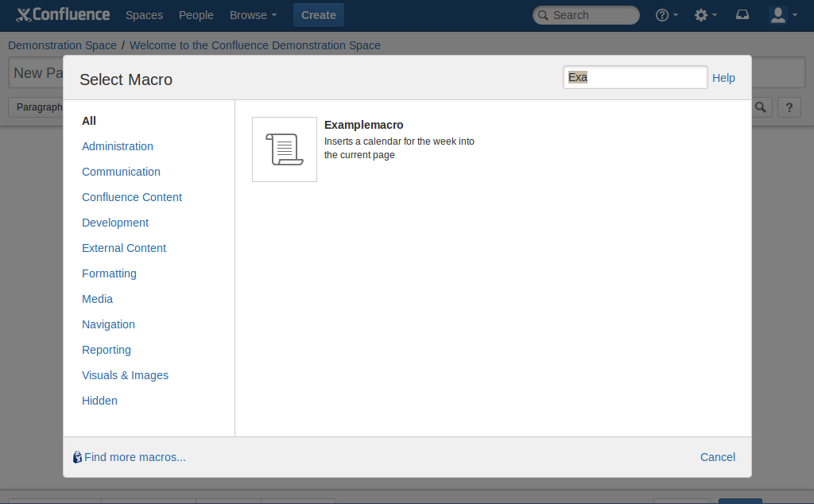
Task: Click the Find more macros link
Action: pos(134,457)
